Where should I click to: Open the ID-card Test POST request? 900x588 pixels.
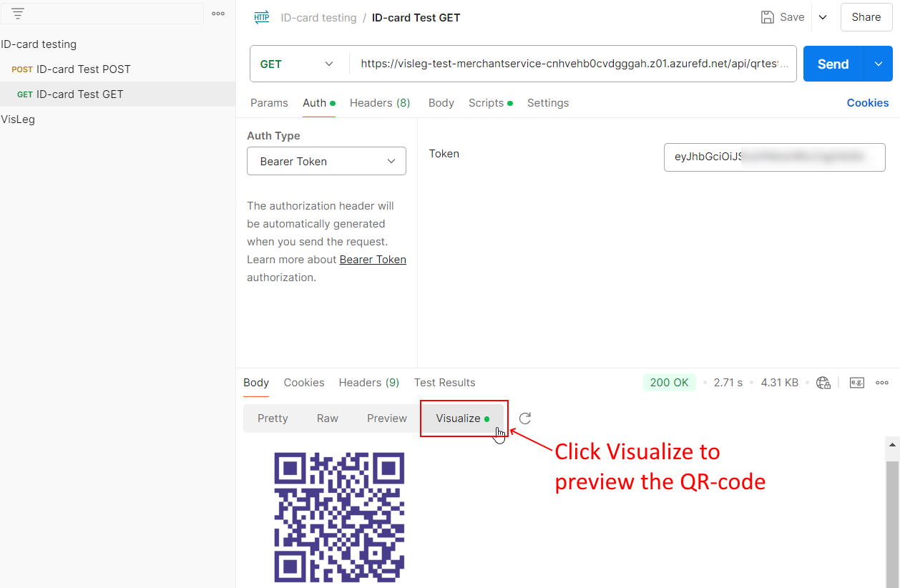tap(117, 69)
